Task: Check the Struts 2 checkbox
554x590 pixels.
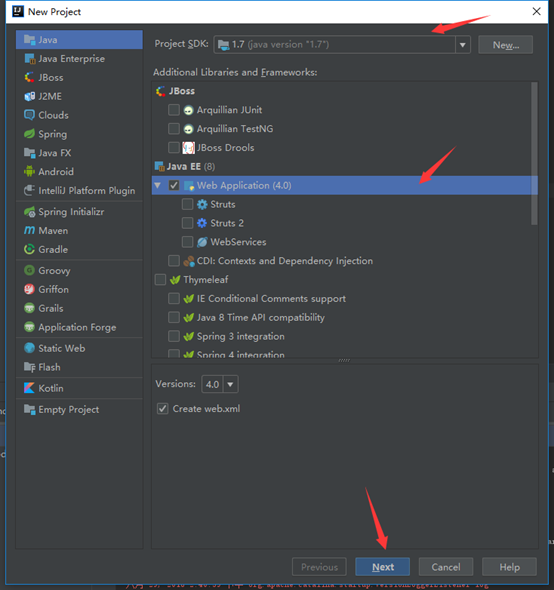Action: tap(187, 223)
